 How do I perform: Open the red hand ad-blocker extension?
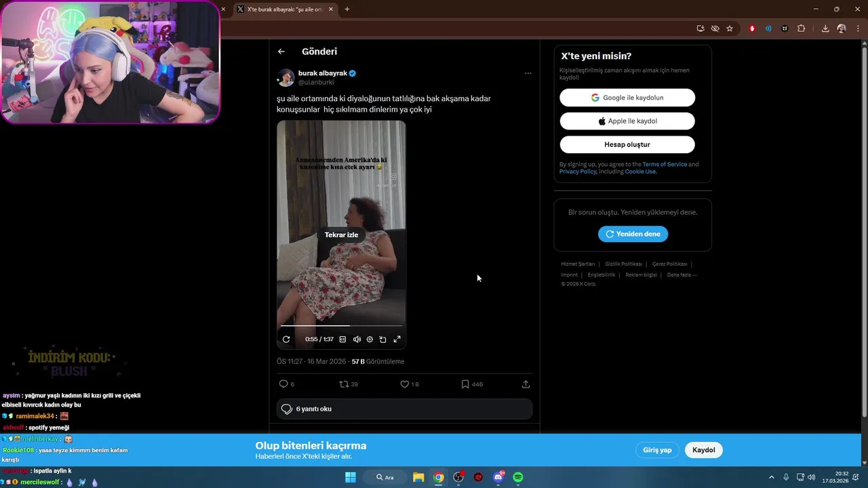[752, 28]
